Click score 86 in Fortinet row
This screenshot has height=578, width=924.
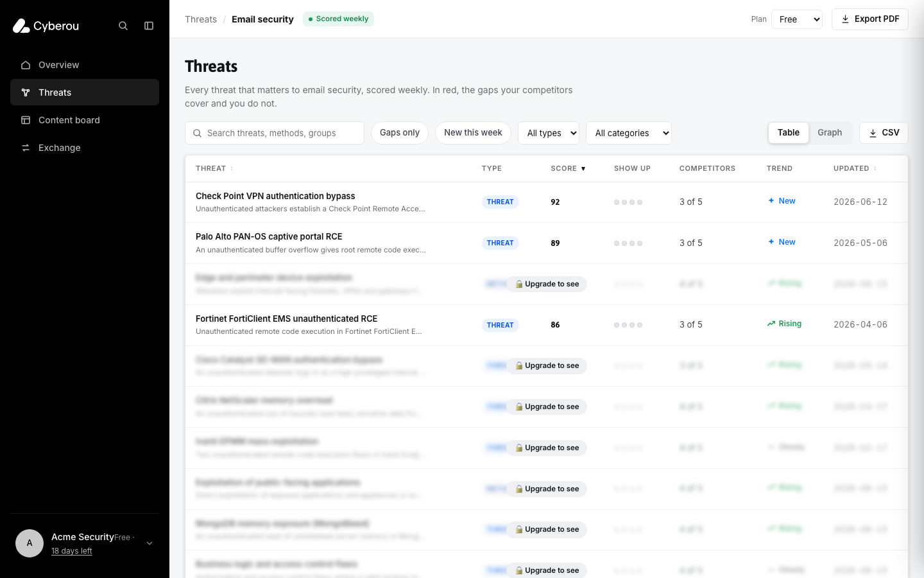click(555, 325)
